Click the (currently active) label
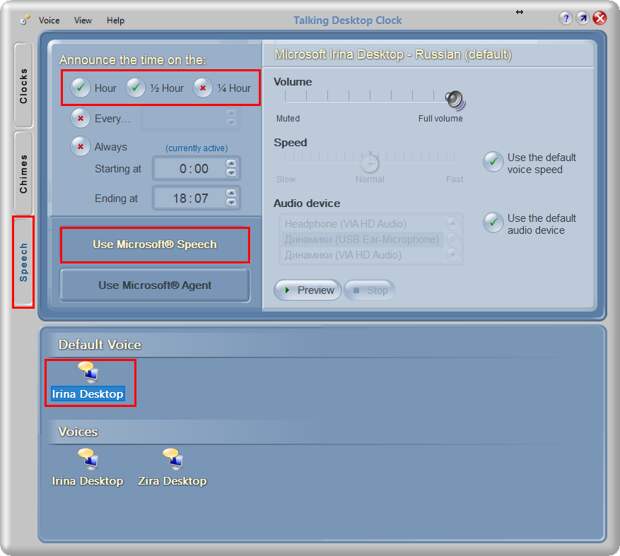Screen dimensions: 620x556 tap(197, 148)
